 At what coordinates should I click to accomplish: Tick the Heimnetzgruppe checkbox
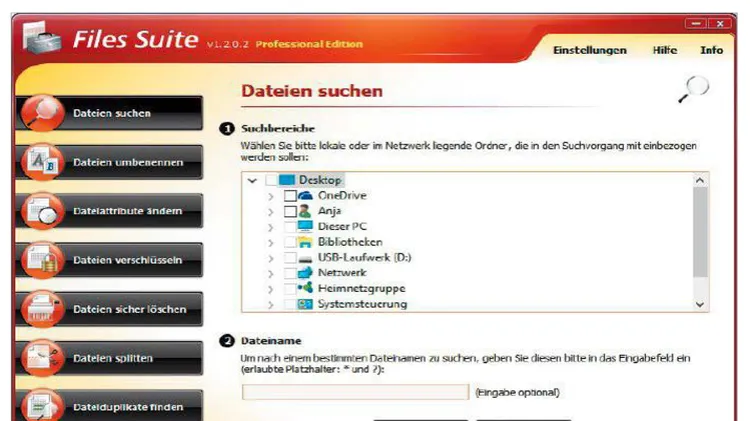click(290, 288)
